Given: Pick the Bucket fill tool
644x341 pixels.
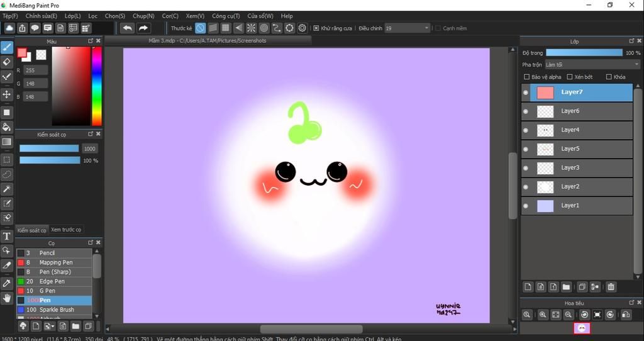Looking at the screenshot, I should 6,127.
